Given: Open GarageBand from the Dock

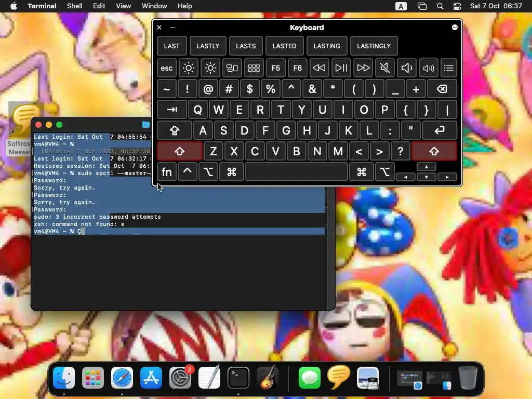Looking at the screenshot, I should tap(268, 378).
